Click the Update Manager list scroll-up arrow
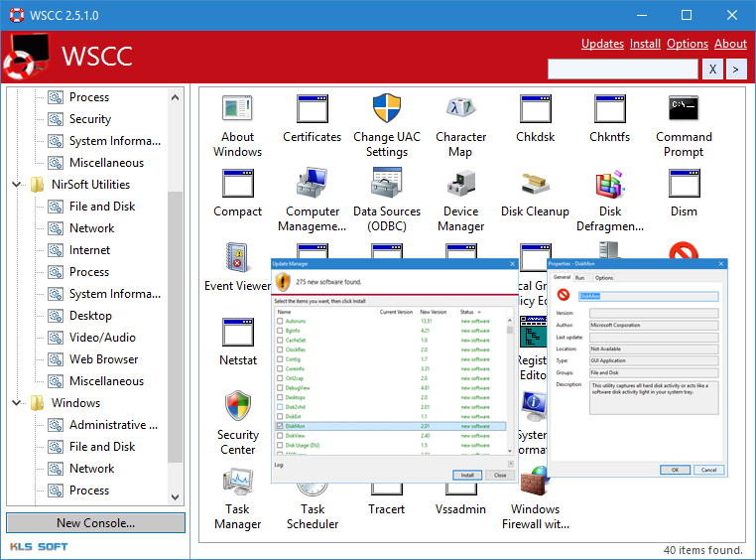This screenshot has width=756, height=560. [x=510, y=321]
